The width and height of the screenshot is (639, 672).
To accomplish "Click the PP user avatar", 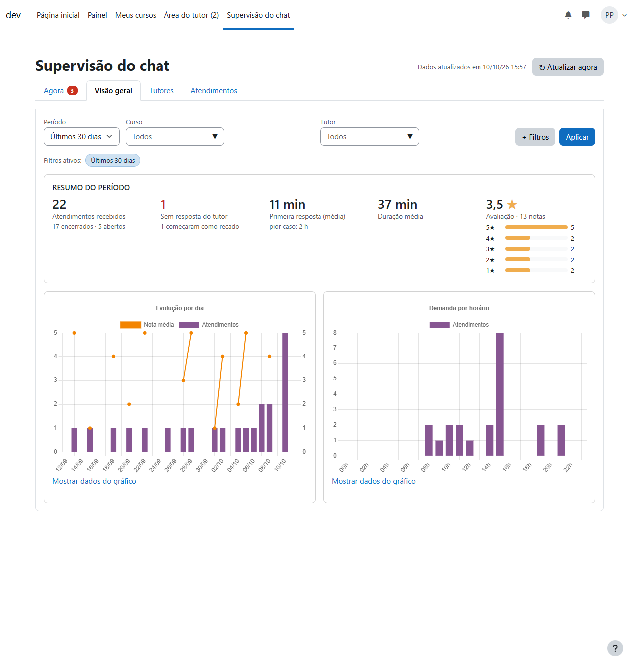I will pyautogui.click(x=609, y=15).
